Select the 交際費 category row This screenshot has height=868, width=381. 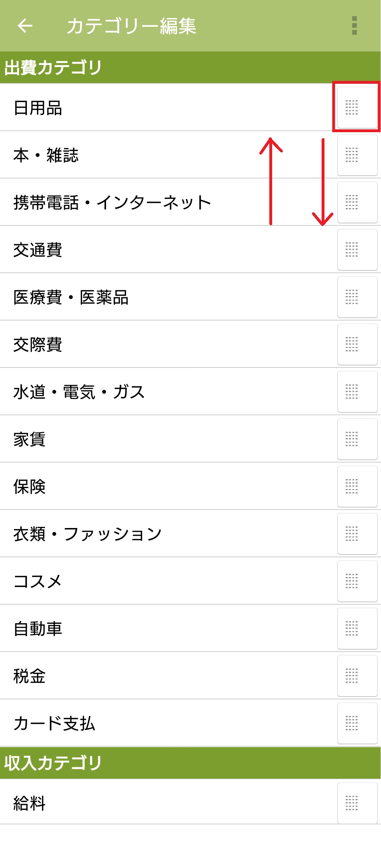(x=38, y=345)
